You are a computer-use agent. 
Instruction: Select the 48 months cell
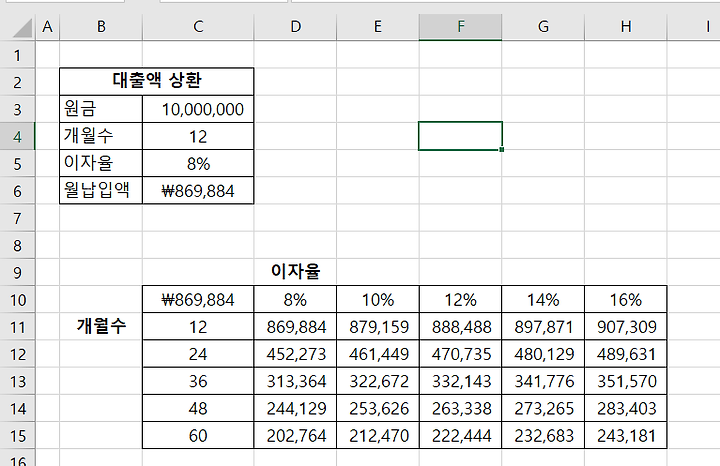click(x=198, y=408)
